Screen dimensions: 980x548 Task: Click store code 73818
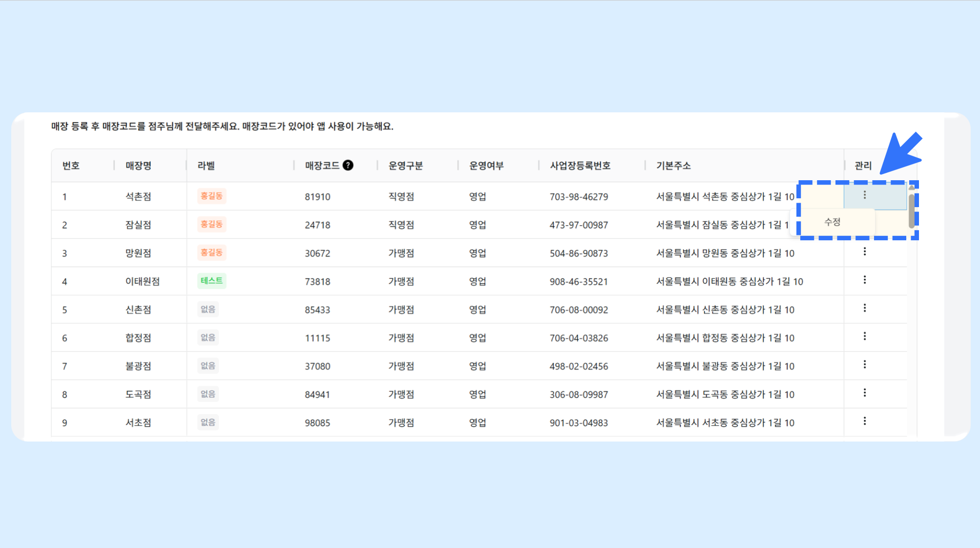pos(317,282)
